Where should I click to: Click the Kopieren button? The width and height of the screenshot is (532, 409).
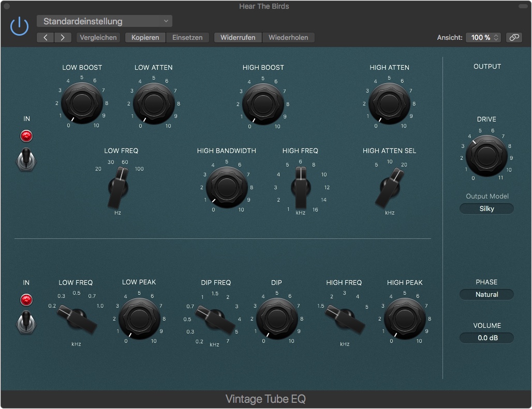145,38
